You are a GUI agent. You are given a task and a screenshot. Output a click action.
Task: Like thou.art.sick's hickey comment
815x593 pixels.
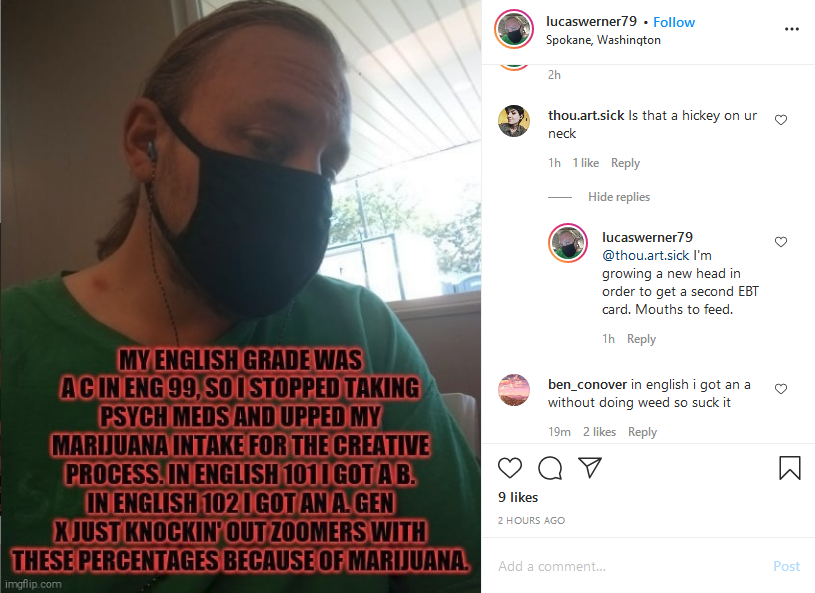[781, 120]
